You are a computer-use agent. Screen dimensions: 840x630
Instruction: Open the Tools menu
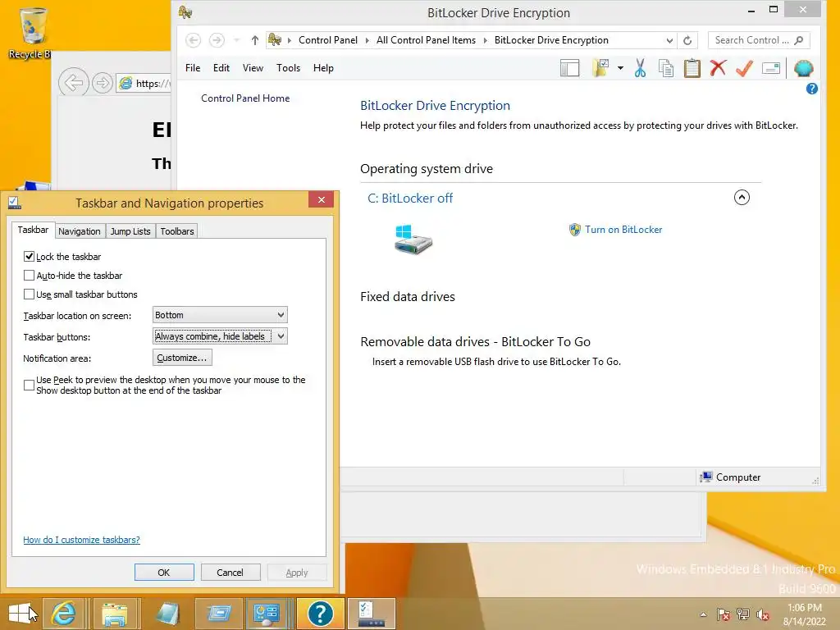click(x=288, y=68)
